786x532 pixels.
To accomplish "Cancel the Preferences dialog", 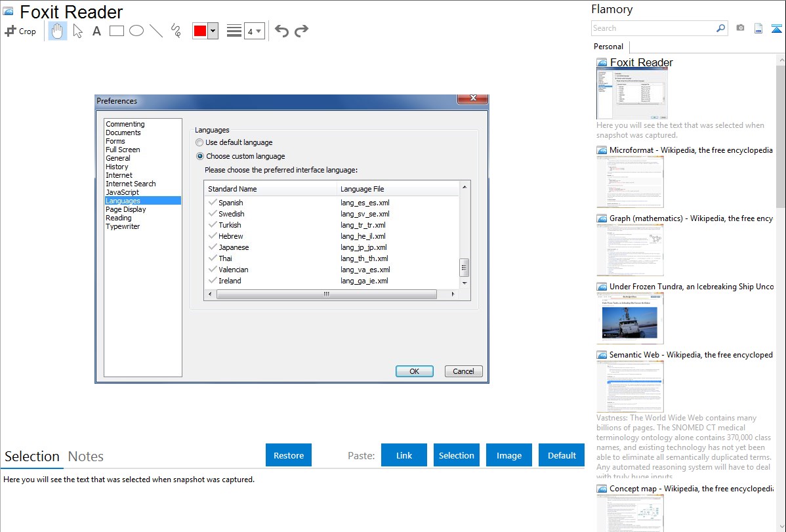I will coord(463,371).
